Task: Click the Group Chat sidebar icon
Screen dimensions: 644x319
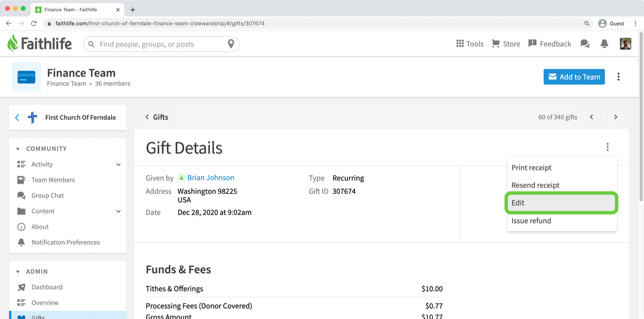Action: pos(21,195)
